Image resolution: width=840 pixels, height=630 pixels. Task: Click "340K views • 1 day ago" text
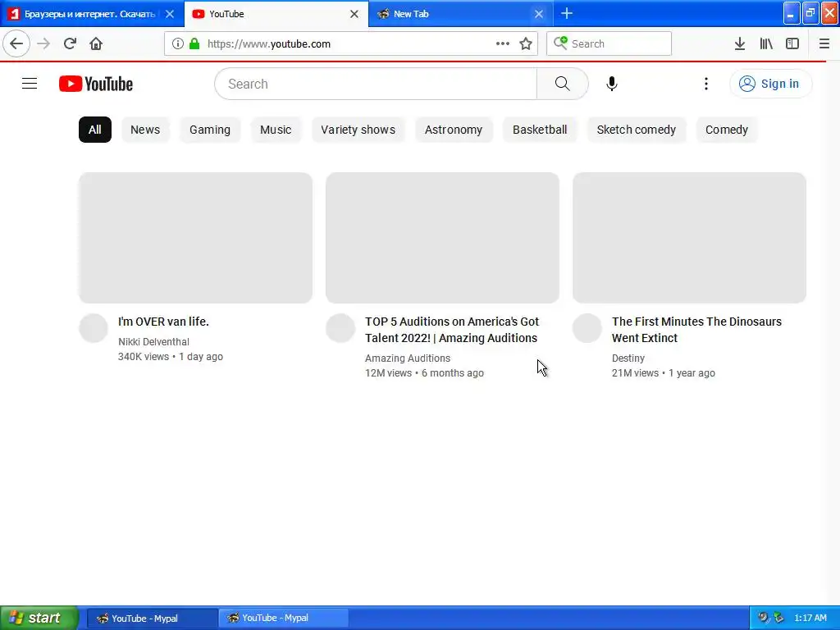click(171, 357)
